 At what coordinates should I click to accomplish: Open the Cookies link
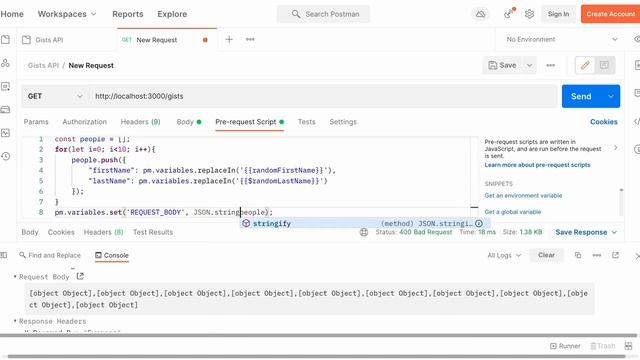tap(604, 122)
